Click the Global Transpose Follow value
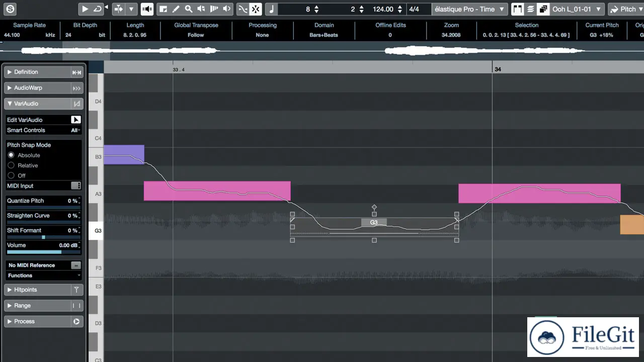This screenshot has height=362, width=644. click(196, 35)
